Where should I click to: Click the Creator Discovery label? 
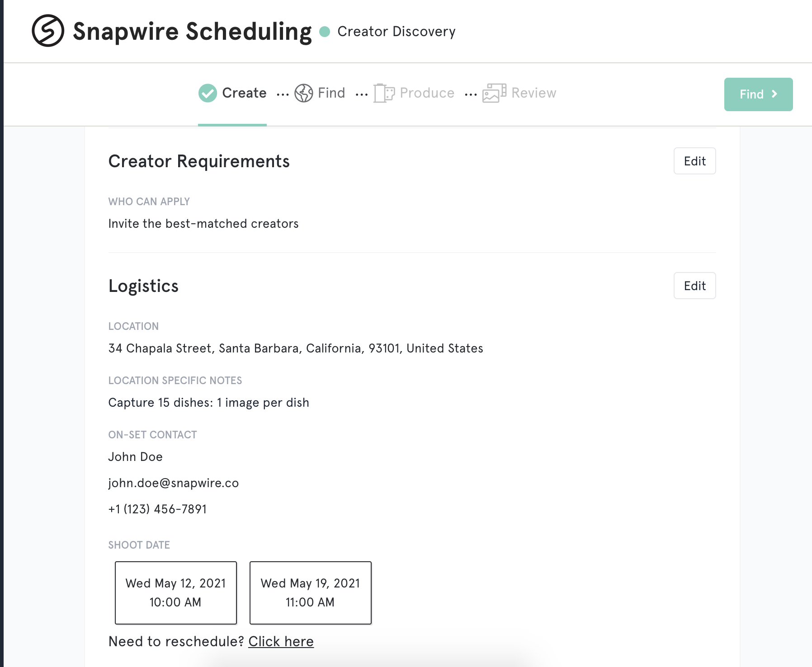tap(397, 32)
